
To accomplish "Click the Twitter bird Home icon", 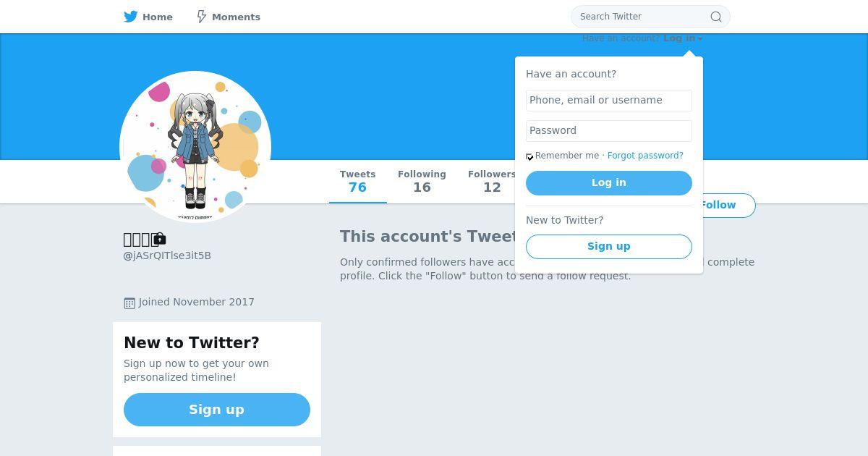I will click(131, 17).
